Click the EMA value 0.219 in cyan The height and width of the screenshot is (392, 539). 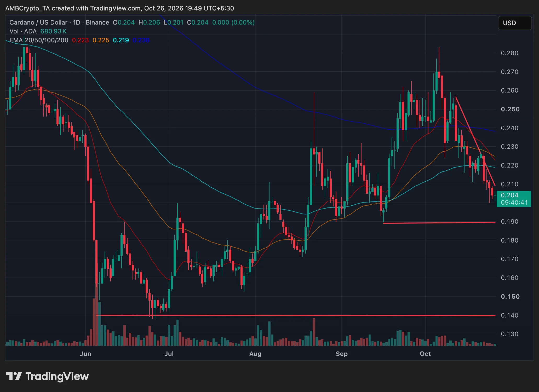coord(121,40)
